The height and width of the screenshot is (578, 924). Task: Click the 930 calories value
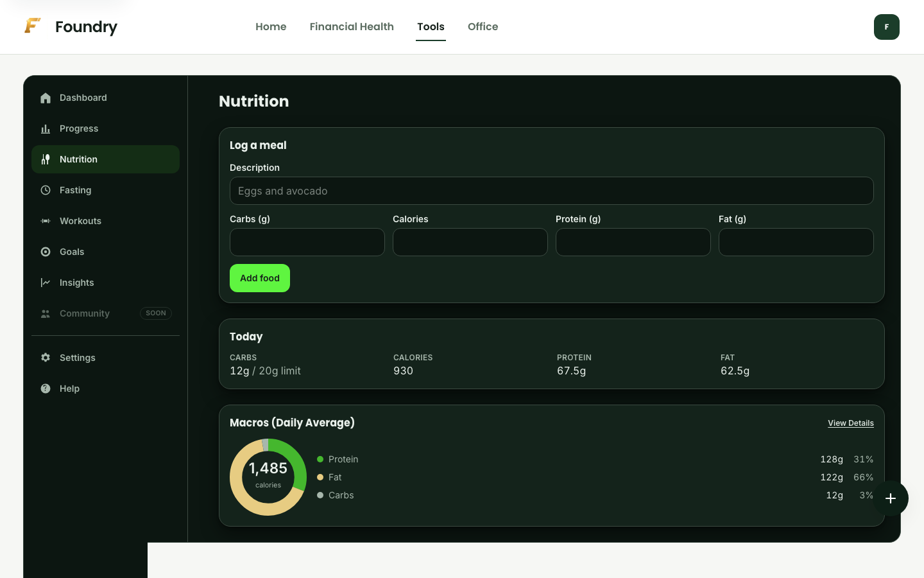(403, 371)
